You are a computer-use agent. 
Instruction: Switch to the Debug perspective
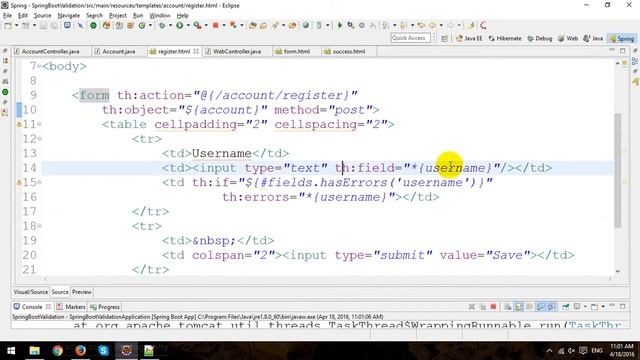pyautogui.click(x=540, y=38)
